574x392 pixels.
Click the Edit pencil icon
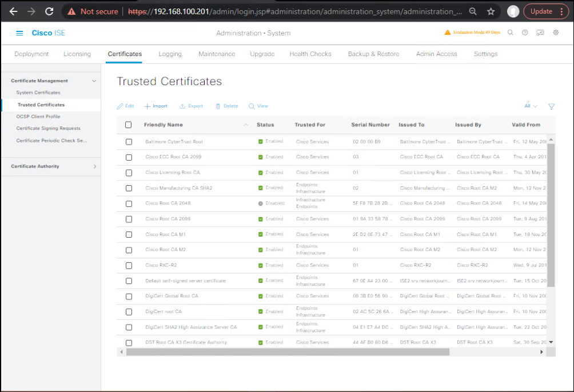click(119, 106)
